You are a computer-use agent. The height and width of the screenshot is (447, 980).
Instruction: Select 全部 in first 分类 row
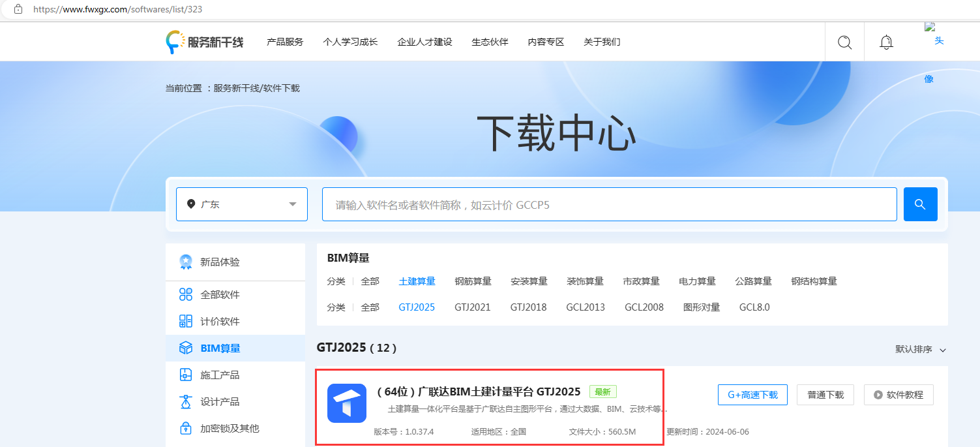click(x=370, y=281)
